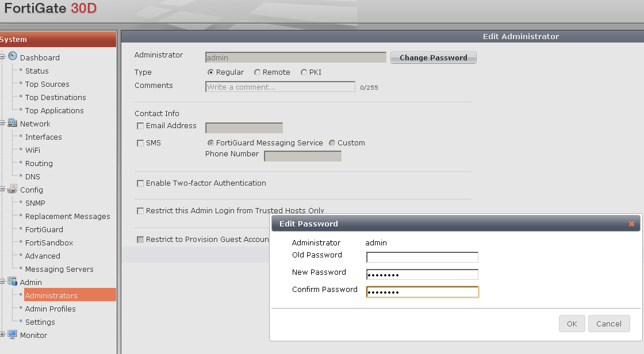Click the Dashboard tree label

click(x=40, y=58)
